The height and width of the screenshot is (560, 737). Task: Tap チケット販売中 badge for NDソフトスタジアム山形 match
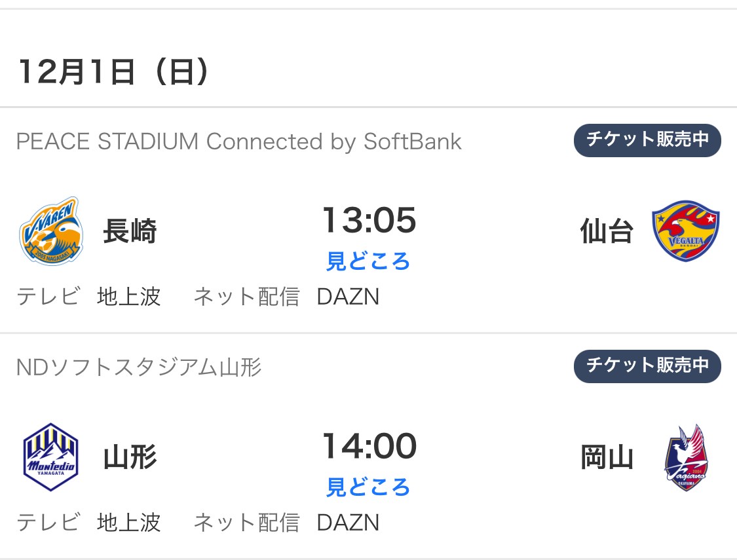(647, 366)
